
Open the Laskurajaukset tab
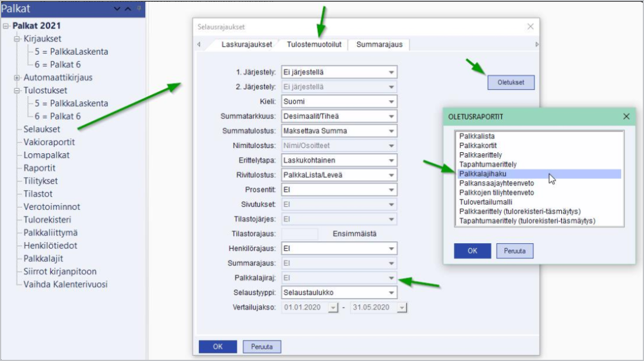point(246,44)
